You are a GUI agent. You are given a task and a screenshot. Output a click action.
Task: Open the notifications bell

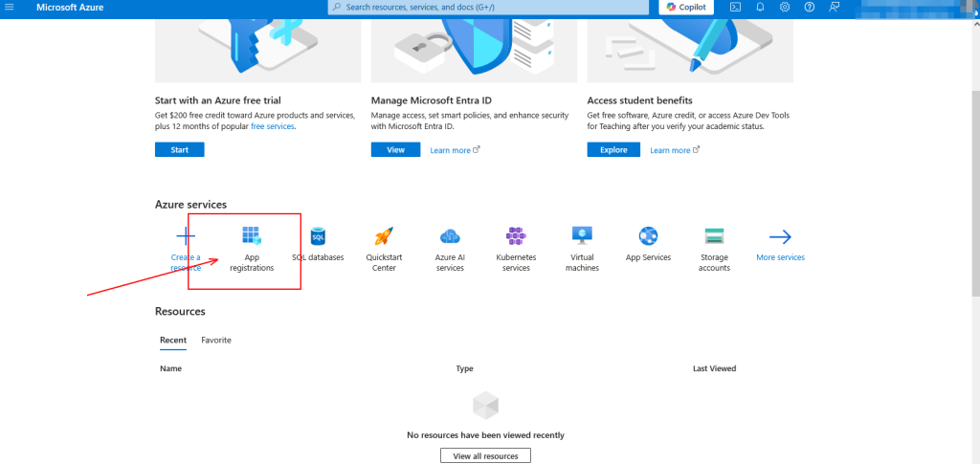tap(761, 7)
